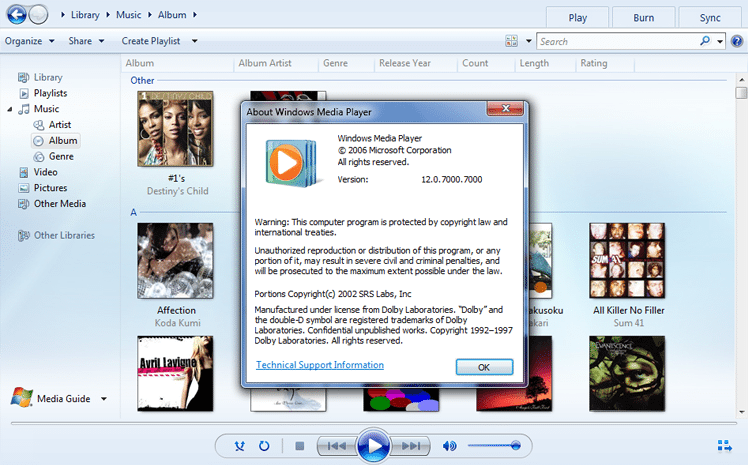The width and height of the screenshot is (748, 465).
Task: Switch to the Sync tab
Action: (710, 18)
